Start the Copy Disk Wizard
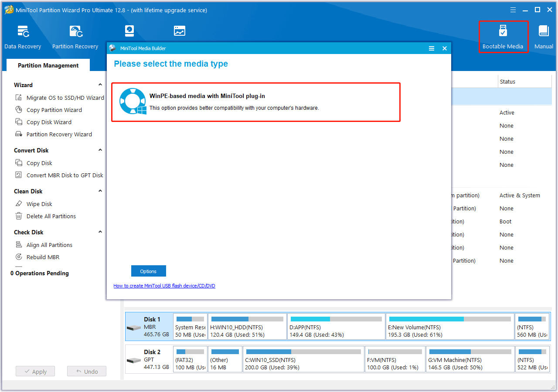 [44, 122]
